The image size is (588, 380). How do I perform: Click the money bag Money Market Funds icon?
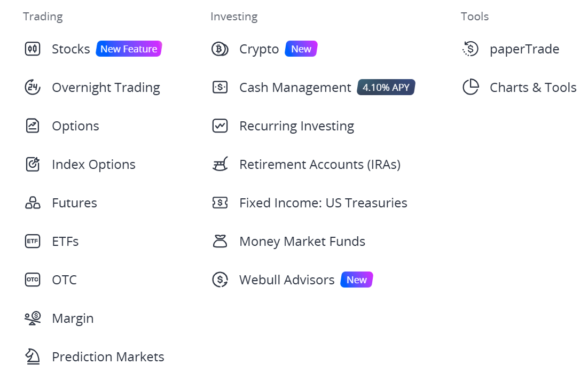click(219, 241)
